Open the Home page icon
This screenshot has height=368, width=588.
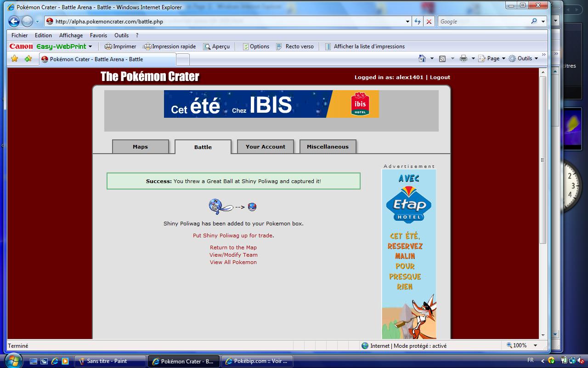(422, 58)
